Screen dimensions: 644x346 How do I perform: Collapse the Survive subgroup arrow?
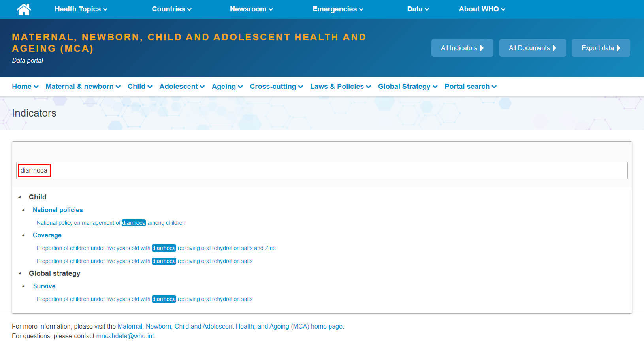tap(24, 286)
